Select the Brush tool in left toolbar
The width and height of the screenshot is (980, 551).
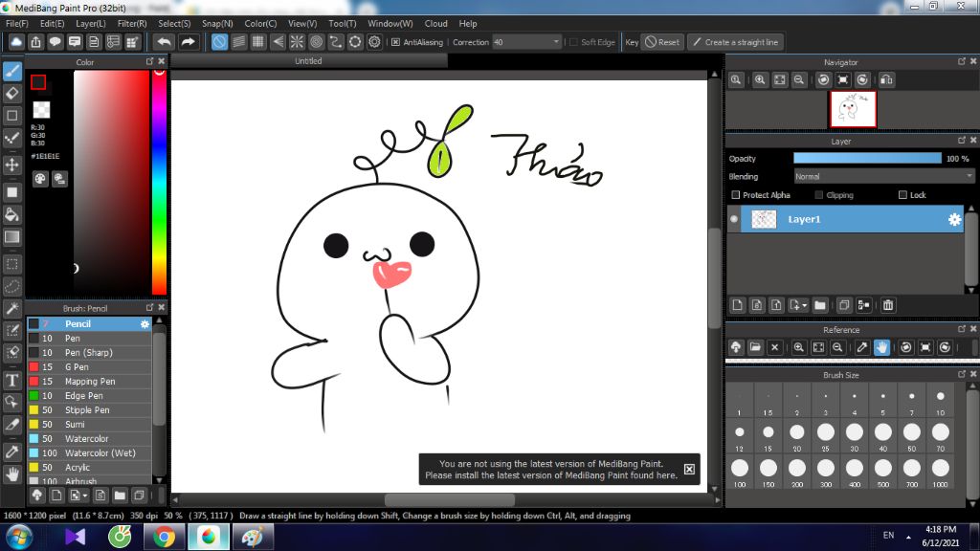(x=11, y=71)
